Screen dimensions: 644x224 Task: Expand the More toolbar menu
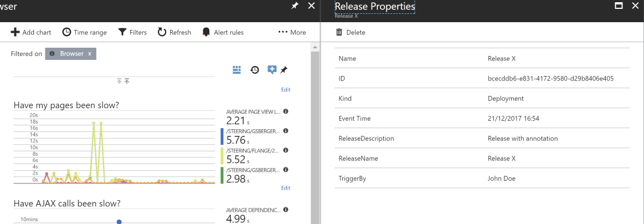click(292, 32)
